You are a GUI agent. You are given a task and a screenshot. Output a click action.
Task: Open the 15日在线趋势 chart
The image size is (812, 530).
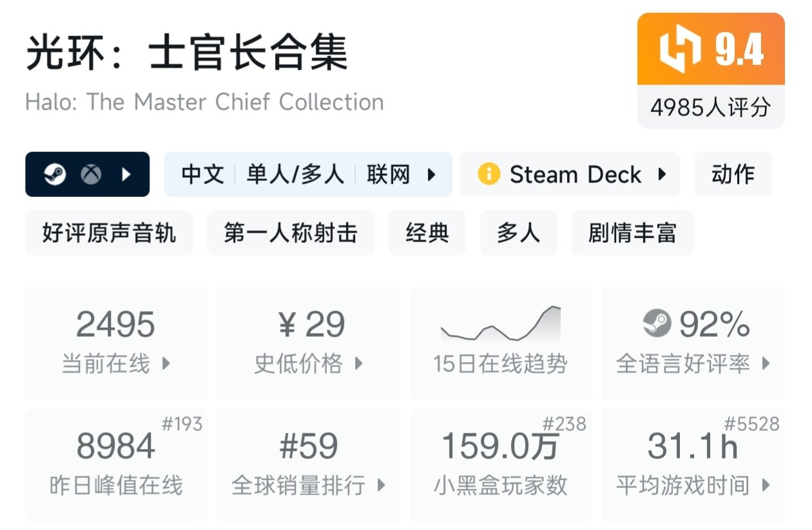coord(500,343)
